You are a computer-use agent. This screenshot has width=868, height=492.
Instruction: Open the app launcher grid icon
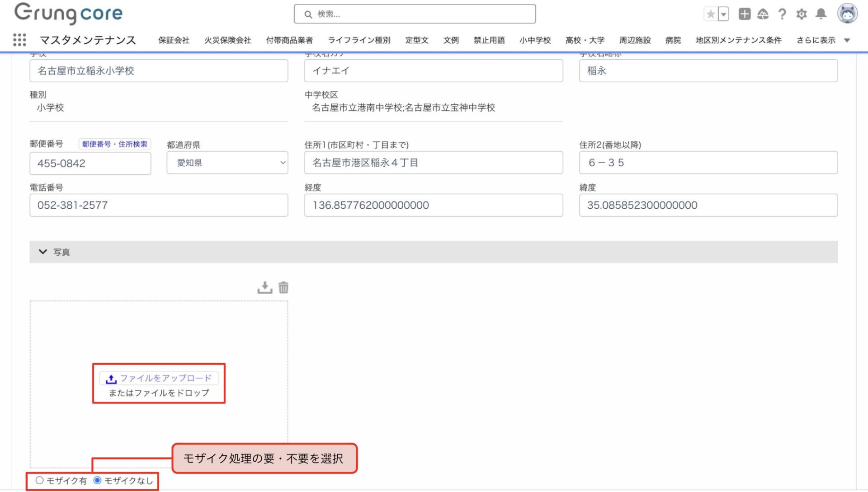[x=19, y=40]
